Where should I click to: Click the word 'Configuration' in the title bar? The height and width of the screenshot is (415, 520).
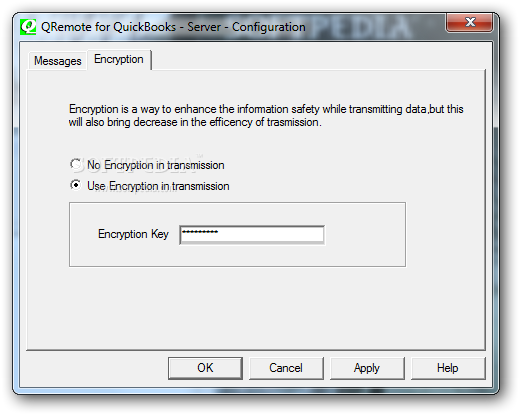269,27
